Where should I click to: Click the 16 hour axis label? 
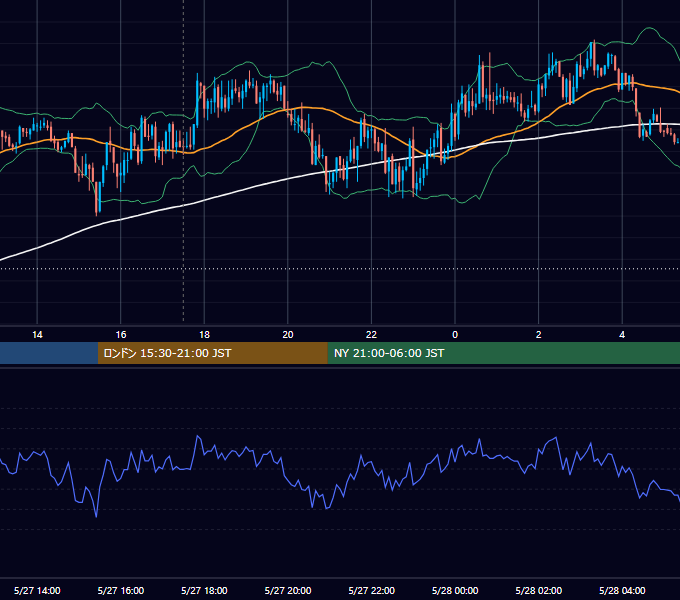point(121,335)
